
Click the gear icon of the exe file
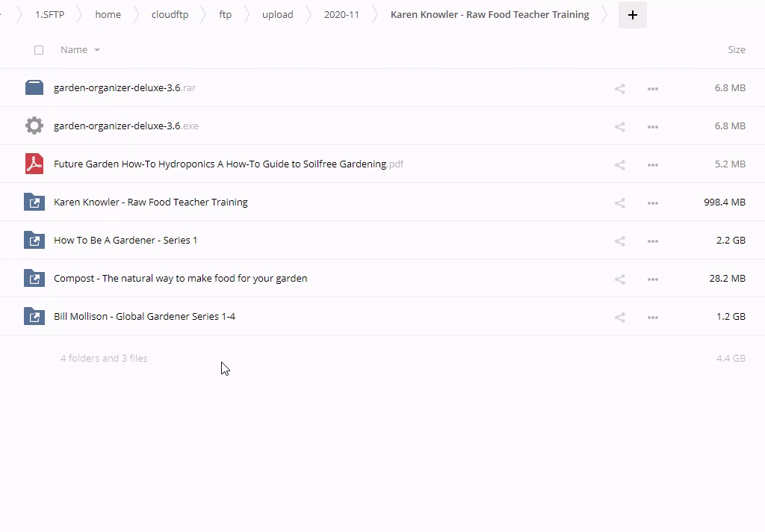tap(34, 126)
